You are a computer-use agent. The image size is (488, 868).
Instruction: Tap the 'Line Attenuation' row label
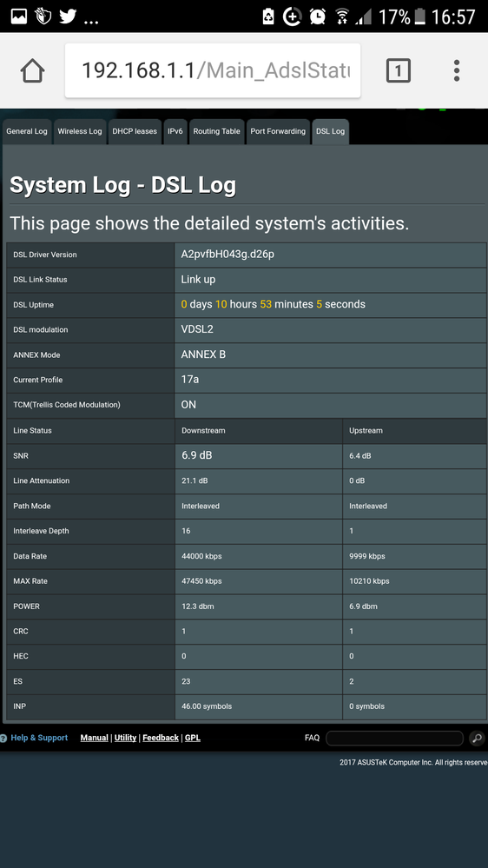(x=42, y=481)
